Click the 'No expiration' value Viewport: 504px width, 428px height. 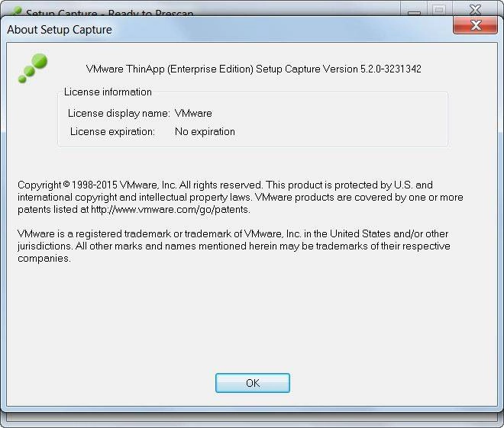tap(205, 132)
